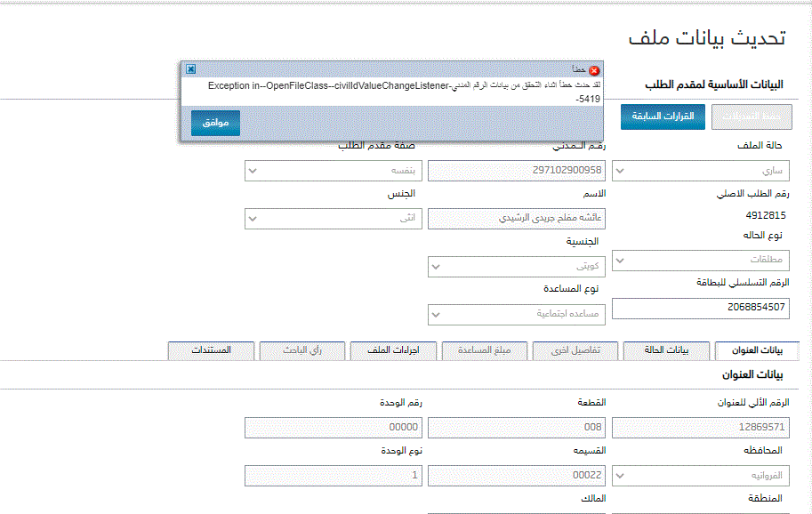This screenshot has height=514, width=812.
Task: Click بيانات العنوان section heading below tabs
Action: (x=752, y=374)
